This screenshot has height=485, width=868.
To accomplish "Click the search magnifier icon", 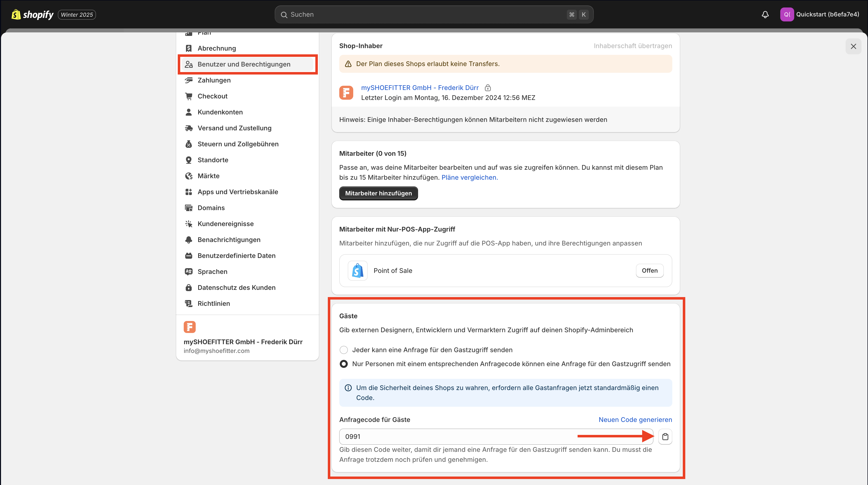I will pos(284,14).
